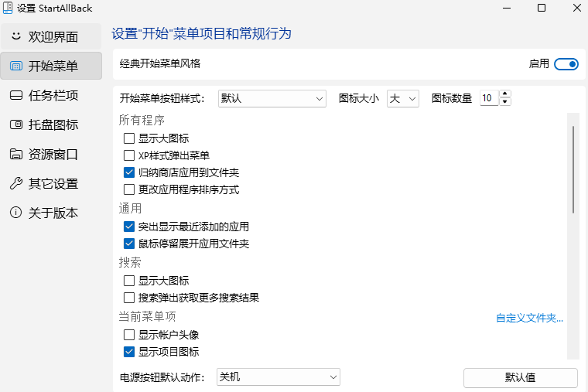Click the StartAllBack title bar app icon
This screenshot has height=392, width=588.
(8, 8)
